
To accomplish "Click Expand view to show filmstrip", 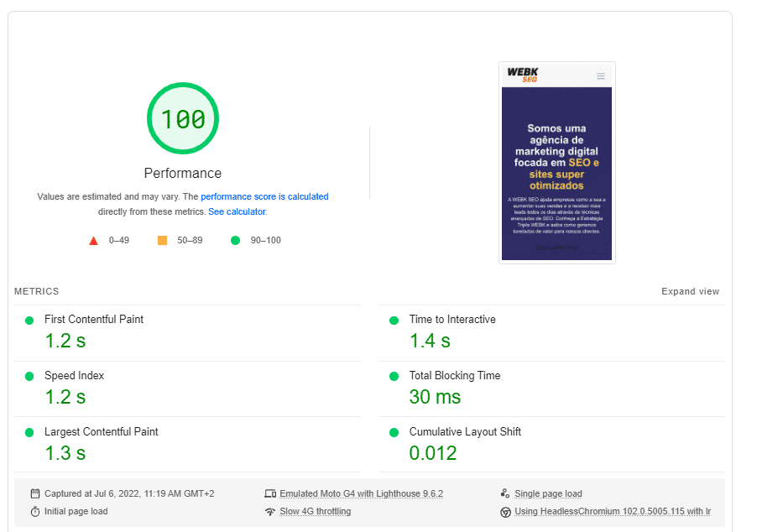I will (x=690, y=291).
